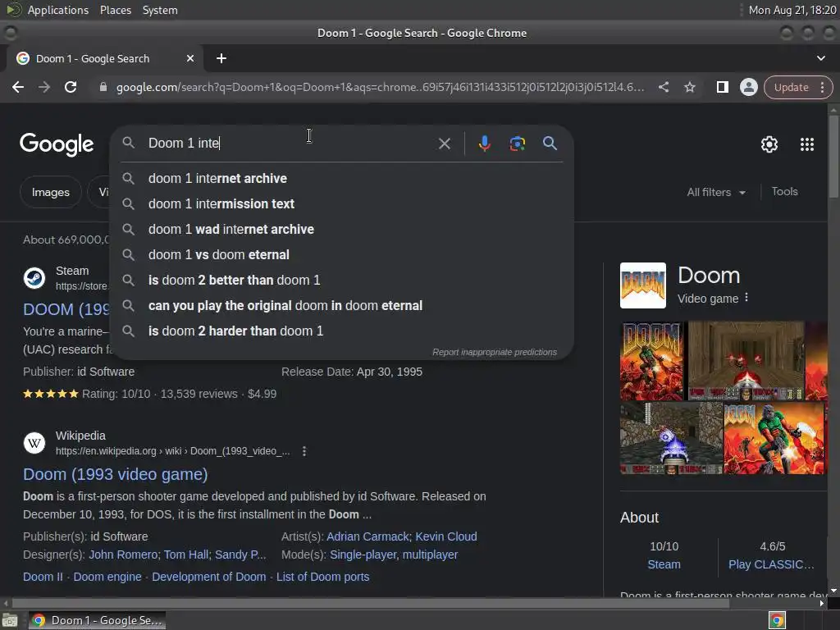Open the DOOM Steam result title
The image size is (840, 630).
tap(67, 309)
